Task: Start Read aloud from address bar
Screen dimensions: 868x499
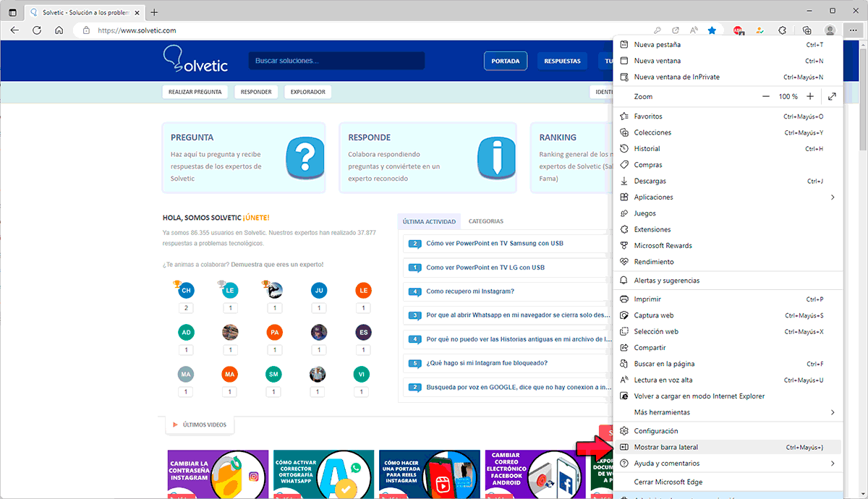Action: pos(694,30)
